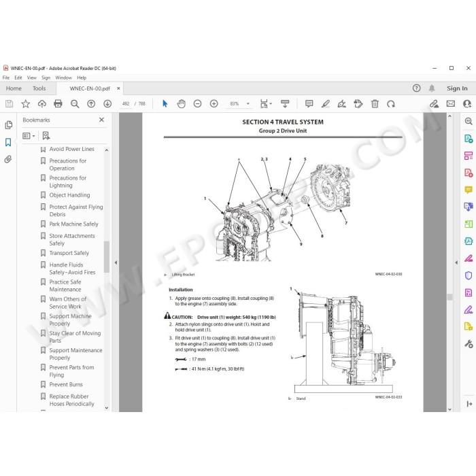Click share link icon in toolbar
This screenshot has width=476, height=476.
point(434,104)
